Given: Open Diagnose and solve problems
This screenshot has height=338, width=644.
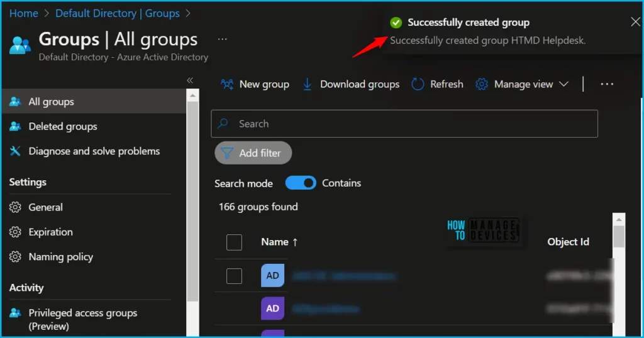Looking at the screenshot, I should coord(94,151).
